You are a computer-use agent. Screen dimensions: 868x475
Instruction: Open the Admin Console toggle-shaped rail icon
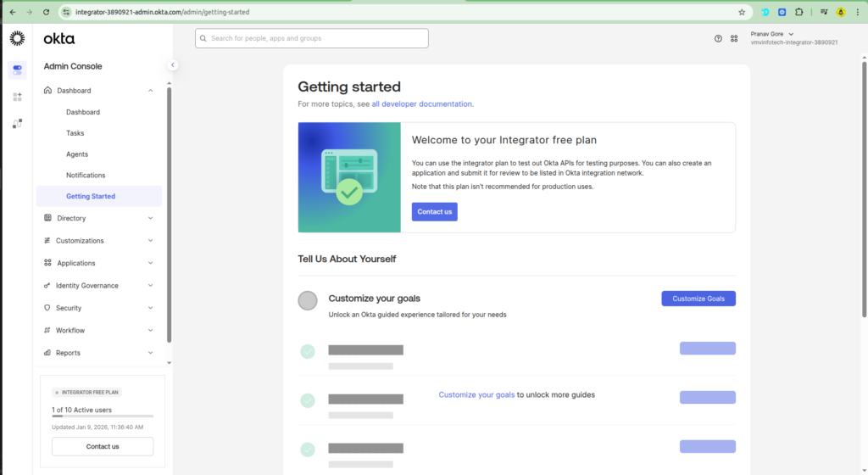tap(17, 70)
